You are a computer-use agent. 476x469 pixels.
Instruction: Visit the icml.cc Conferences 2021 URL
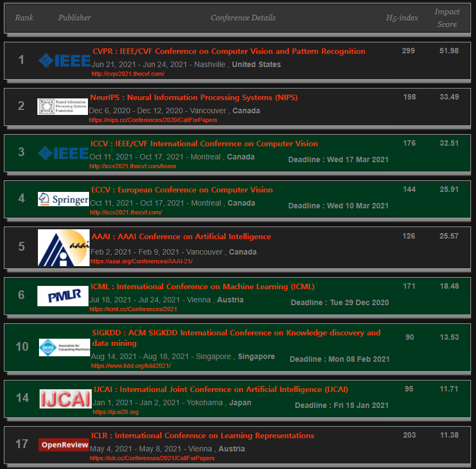click(x=133, y=309)
